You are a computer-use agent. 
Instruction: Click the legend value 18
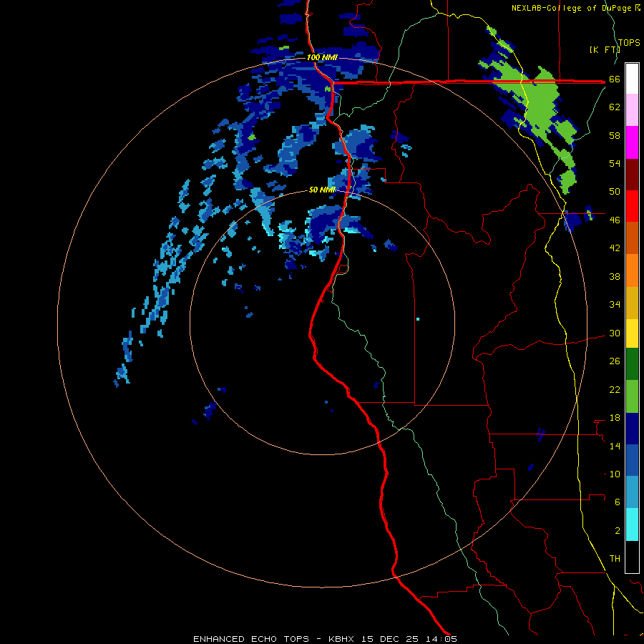coord(615,418)
